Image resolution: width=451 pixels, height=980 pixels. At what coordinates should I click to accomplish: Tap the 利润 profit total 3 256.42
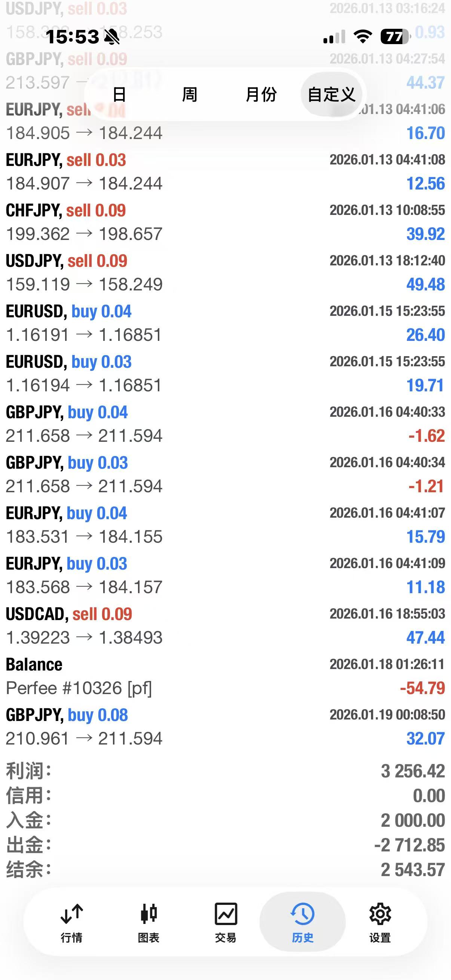pos(412,771)
